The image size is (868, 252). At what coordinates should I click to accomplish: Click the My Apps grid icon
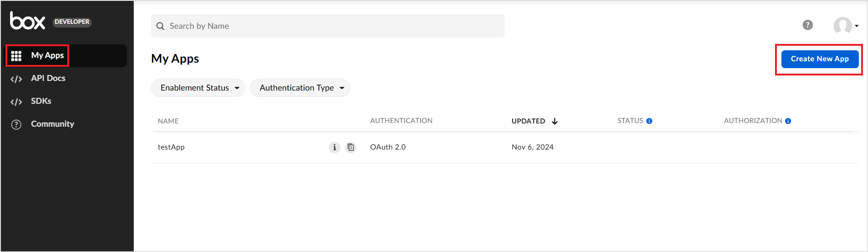click(16, 56)
